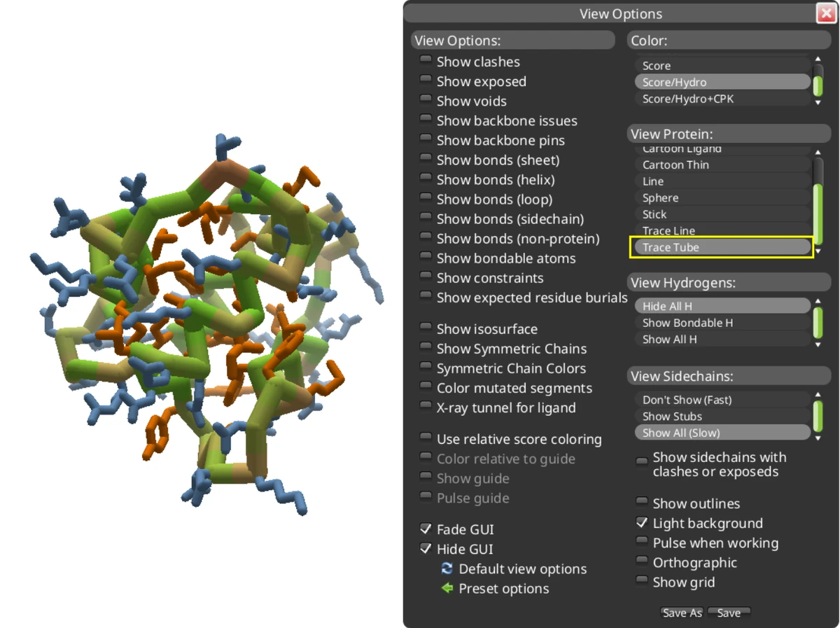Enable Orthographic projection

pos(642,559)
